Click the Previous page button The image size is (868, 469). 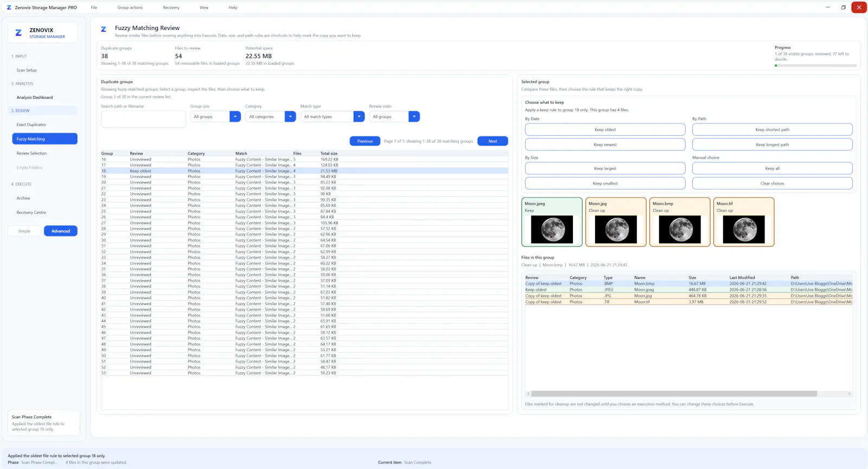click(x=365, y=141)
